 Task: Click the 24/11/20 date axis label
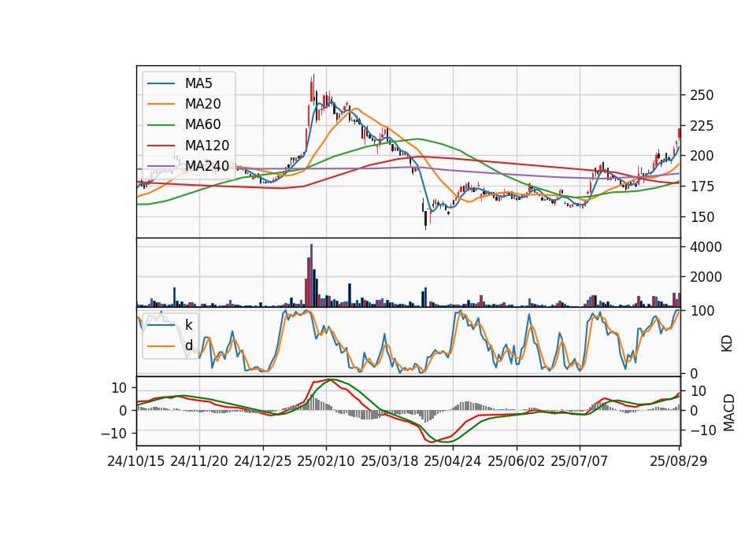point(199,461)
